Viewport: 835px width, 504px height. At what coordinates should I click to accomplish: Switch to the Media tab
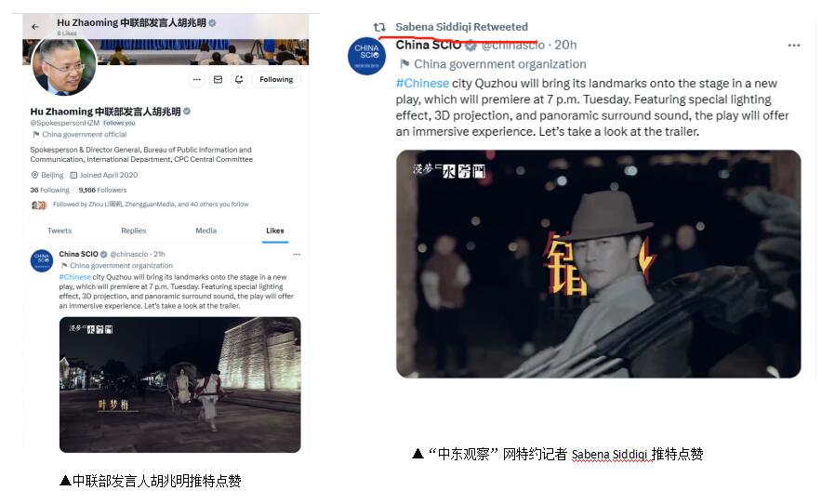coord(205,231)
